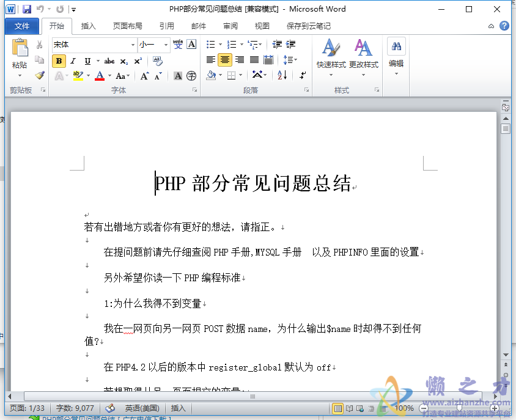Screen dimensions: 516x420
Task: Expand the highlight color dropdown arrow
Action: pos(89,76)
